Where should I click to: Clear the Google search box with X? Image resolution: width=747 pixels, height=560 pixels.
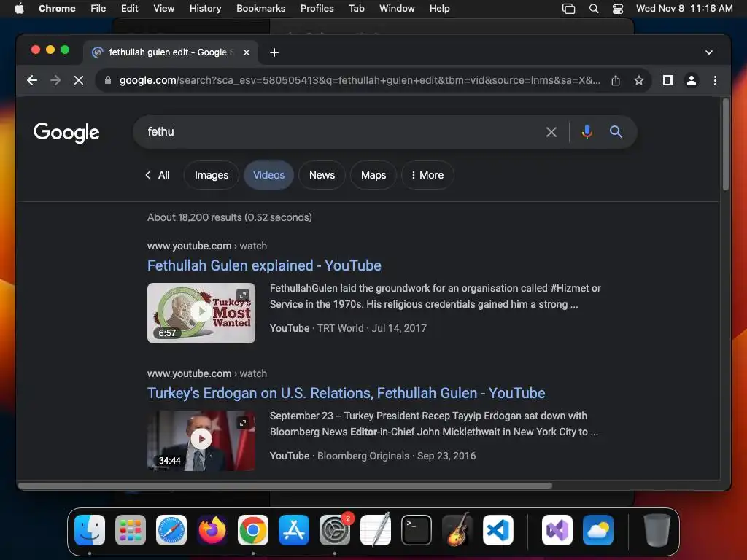[x=551, y=132]
